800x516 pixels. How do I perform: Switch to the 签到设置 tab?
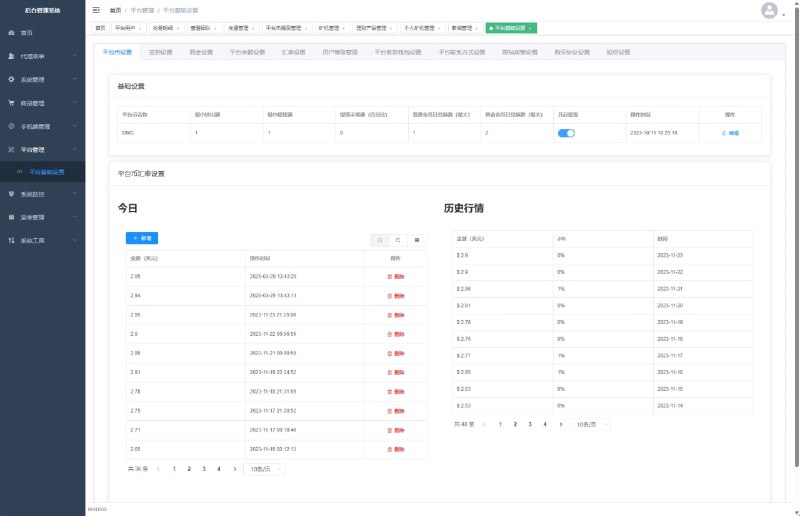tap(160, 51)
